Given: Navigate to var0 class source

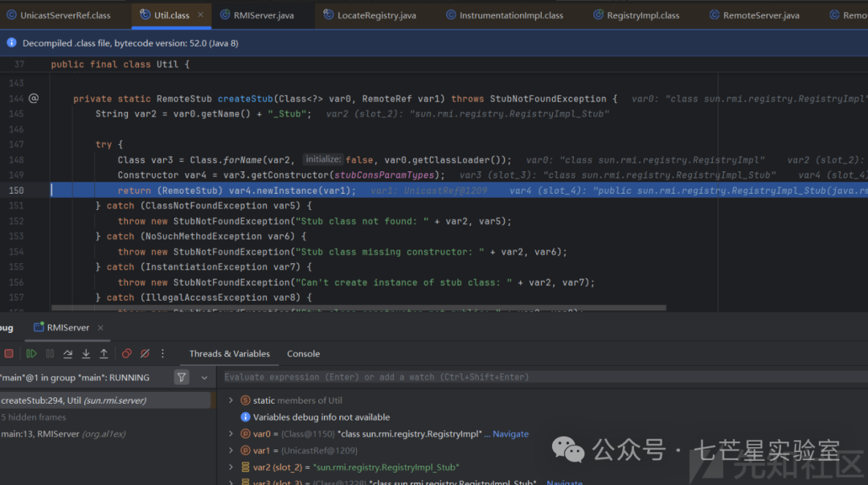Looking at the screenshot, I should click(x=510, y=434).
